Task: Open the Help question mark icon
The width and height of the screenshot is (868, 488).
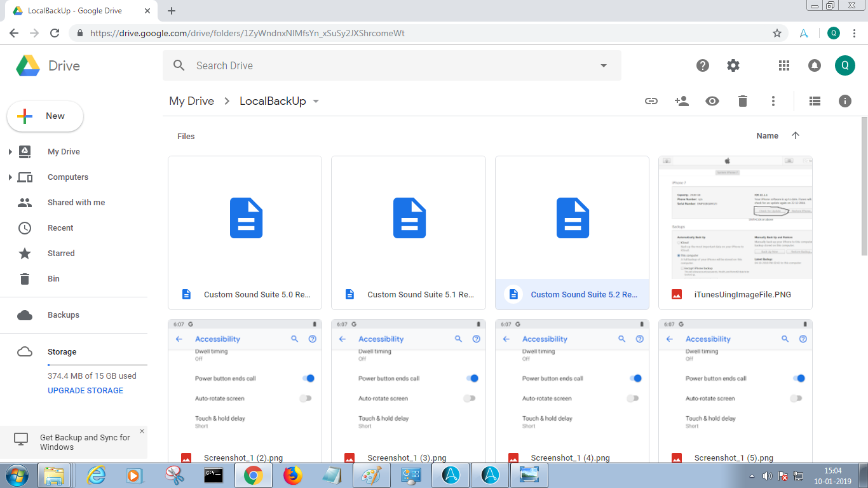Action: pyautogui.click(x=702, y=65)
